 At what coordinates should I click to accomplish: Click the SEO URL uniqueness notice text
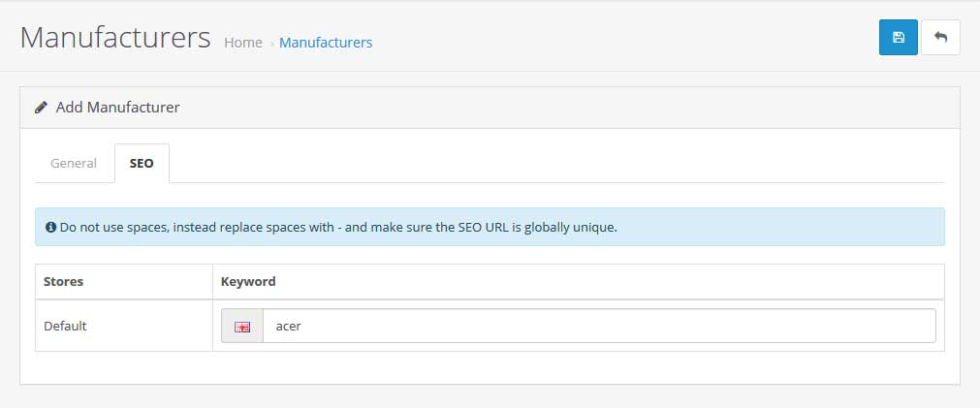click(x=338, y=228)
